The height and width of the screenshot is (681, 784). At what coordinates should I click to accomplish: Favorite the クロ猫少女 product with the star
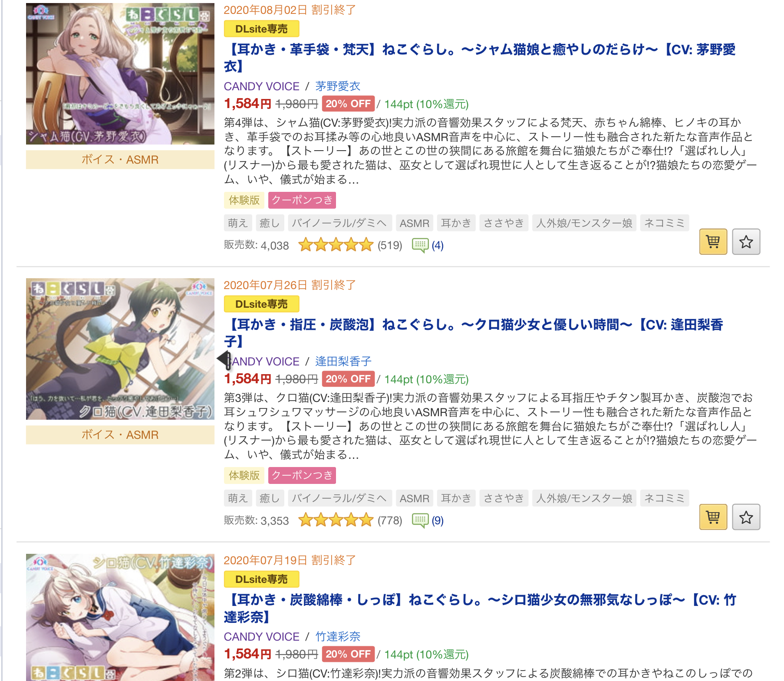746,517
